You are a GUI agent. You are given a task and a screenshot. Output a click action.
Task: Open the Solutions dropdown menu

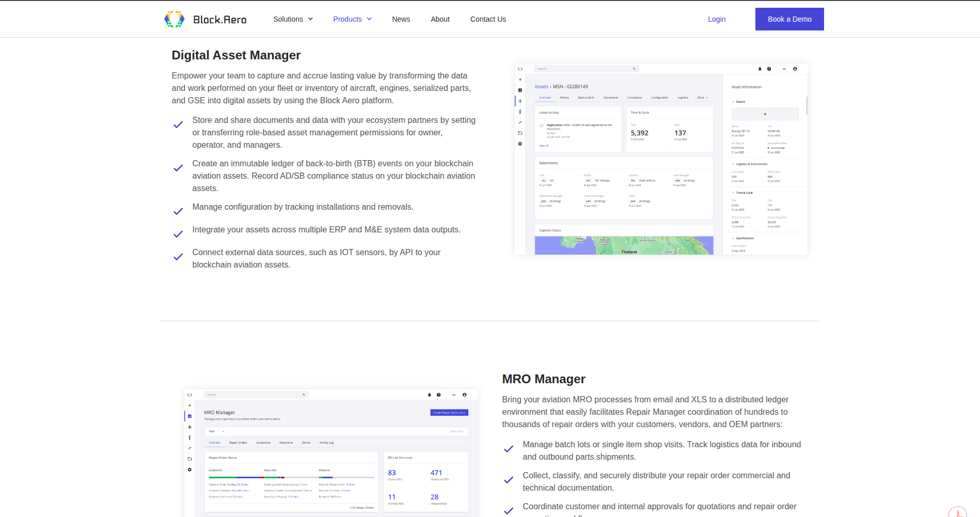click(x=293, y=19)
